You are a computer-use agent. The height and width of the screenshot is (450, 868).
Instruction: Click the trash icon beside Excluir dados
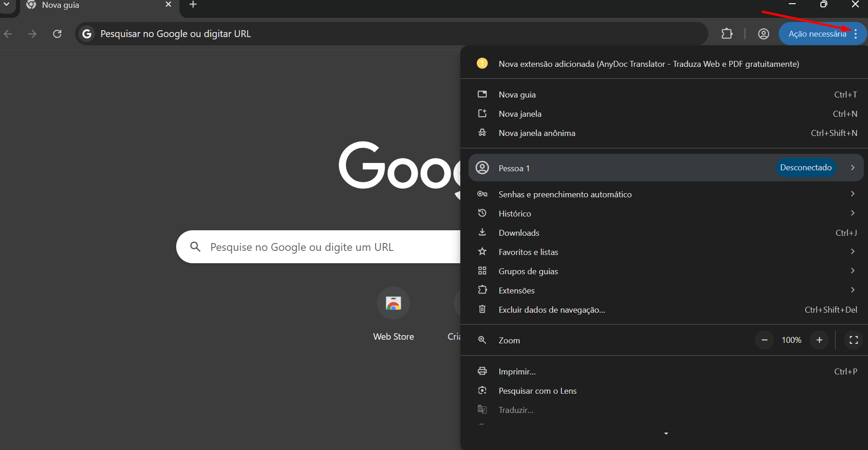pyautogui.click(x=482, y=309)
